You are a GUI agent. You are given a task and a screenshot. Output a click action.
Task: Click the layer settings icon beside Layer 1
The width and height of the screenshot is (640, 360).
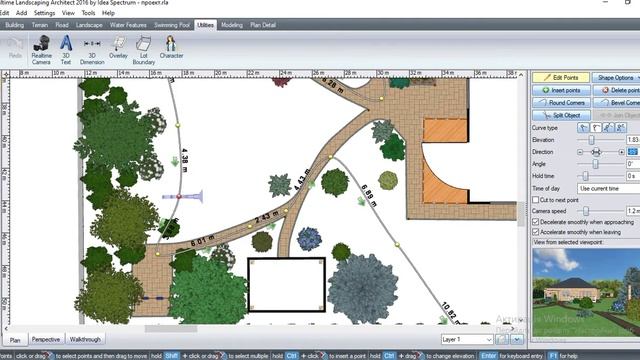(502, 339)
